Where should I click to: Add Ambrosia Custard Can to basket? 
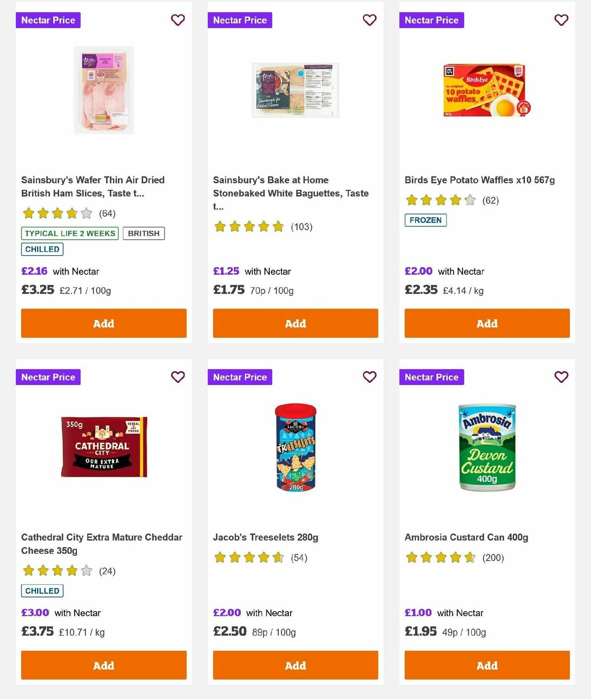coord(487,665)
